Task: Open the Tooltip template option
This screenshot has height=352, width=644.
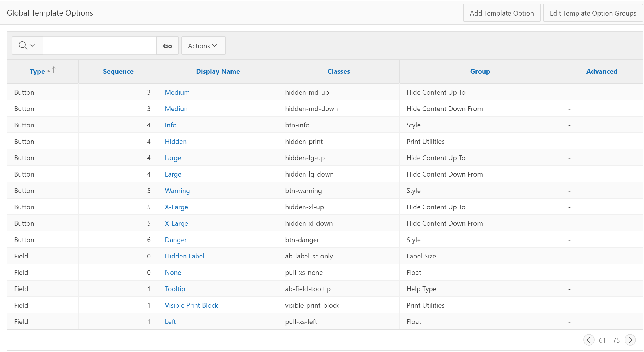Action: (x=175, y=289)
